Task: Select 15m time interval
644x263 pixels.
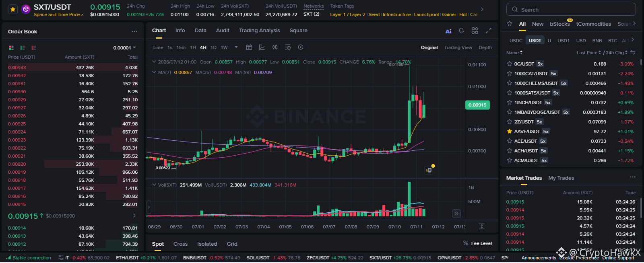Action: click(181, 47)
